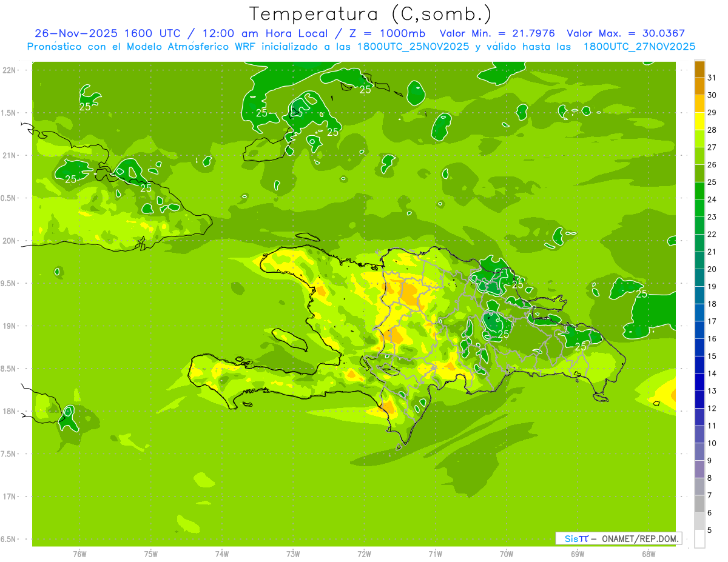Viewport: 728px width, 562px height.
Task: Select the gray swatch between 6 and 7
Action: tap(699, 504)
